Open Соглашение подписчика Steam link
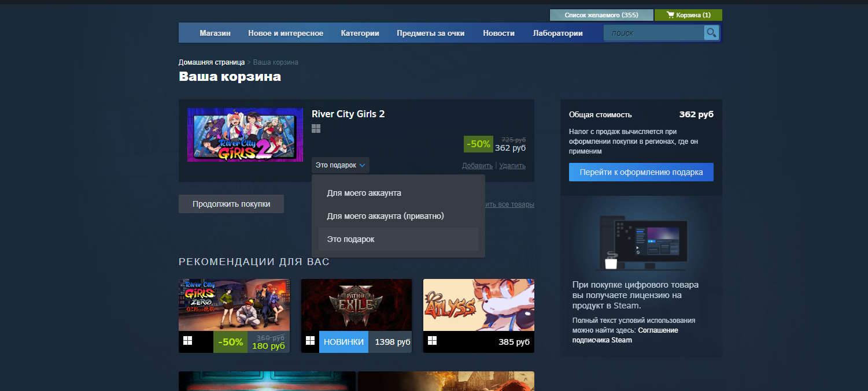 coord(625,335)
